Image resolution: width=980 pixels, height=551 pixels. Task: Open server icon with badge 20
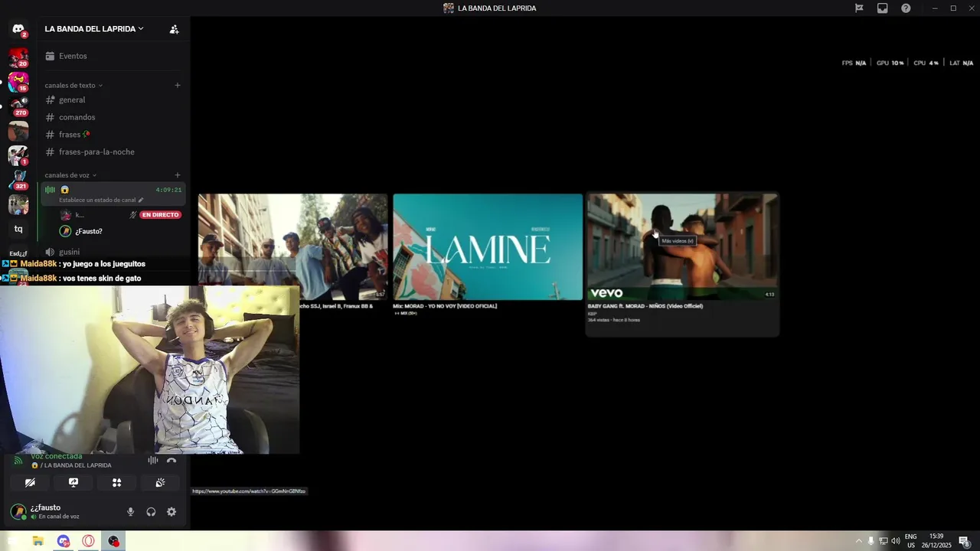click(18, 57)
